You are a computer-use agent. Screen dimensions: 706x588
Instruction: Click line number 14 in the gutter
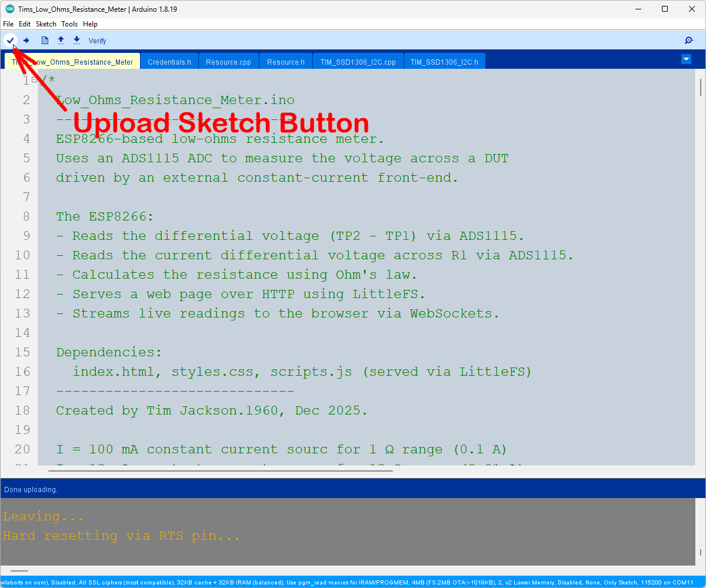[22, 333]
